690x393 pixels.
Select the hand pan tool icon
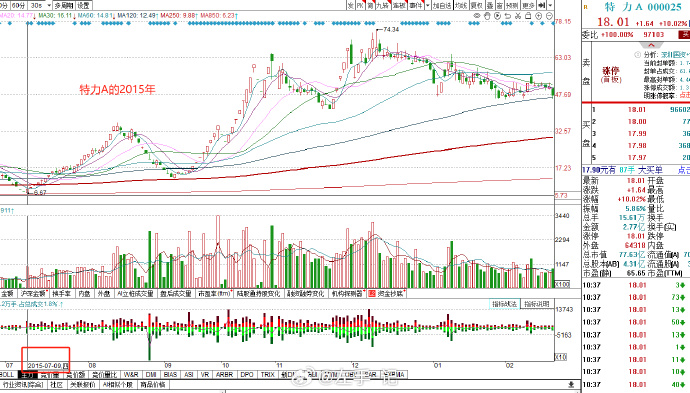pos(487,16)
